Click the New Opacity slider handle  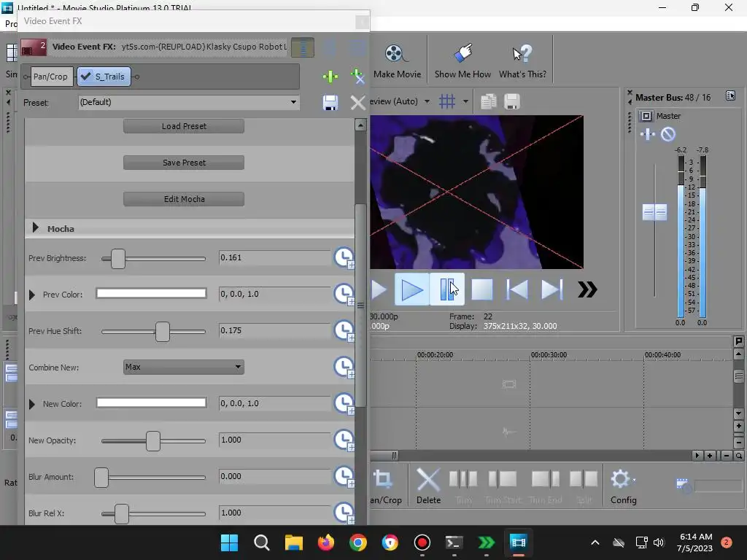(153, 441)
